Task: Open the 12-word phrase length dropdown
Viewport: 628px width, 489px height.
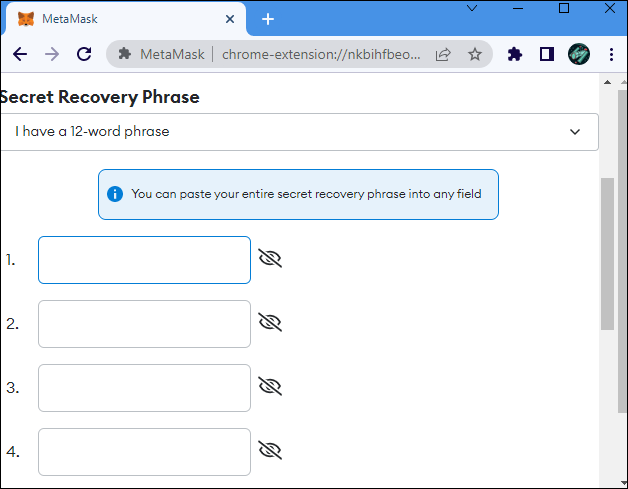Action: (299, 132)
